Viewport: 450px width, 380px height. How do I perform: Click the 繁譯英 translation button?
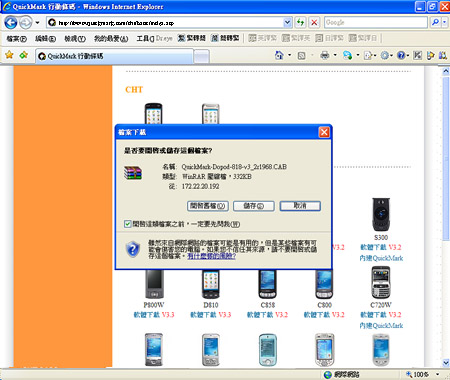pos(296,38)
